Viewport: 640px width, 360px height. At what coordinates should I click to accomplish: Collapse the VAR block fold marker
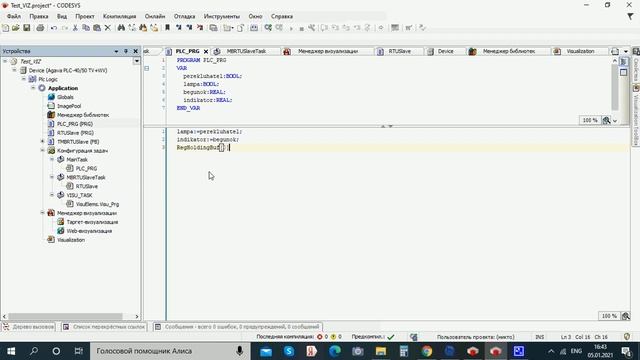coord(147,68)
